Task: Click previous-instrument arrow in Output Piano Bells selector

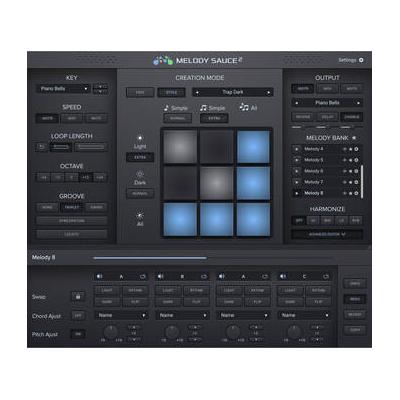Action: coord(296,103)
